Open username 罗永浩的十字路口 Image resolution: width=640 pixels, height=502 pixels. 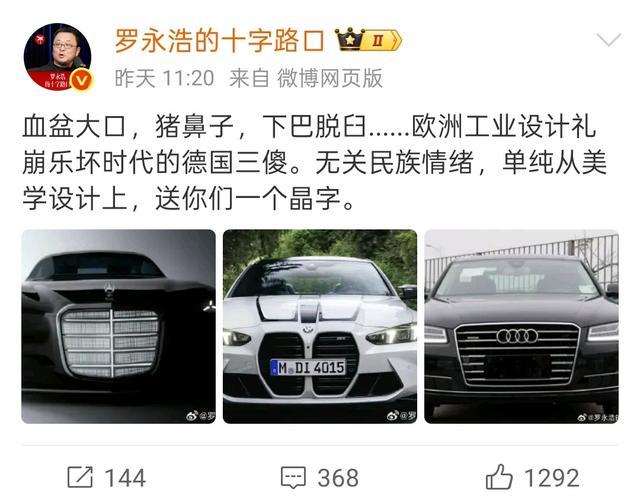pos(219,41)
